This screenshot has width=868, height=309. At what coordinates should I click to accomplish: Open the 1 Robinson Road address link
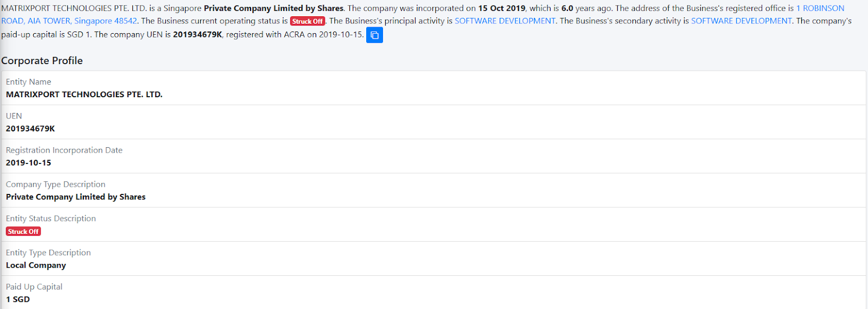click(820, 8)
